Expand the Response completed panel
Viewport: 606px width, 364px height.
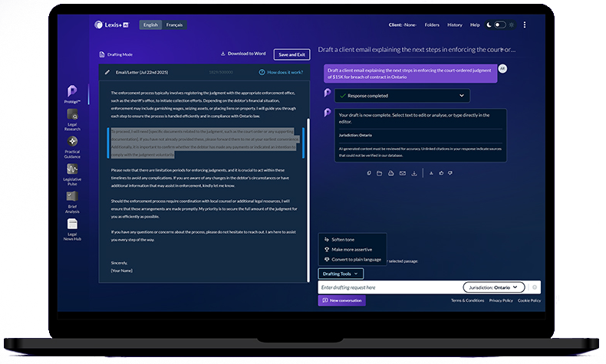461,96
